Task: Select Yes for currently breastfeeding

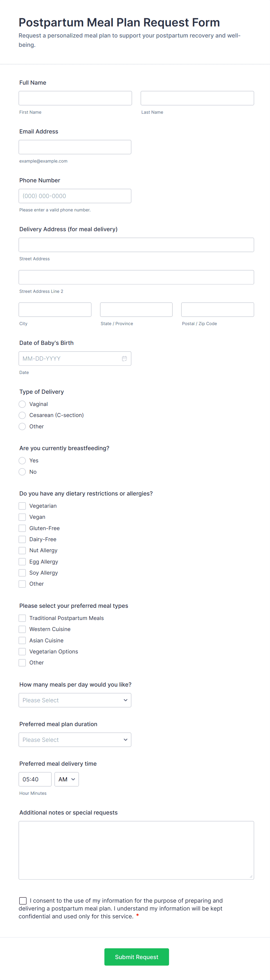Action: pos(22,460)
